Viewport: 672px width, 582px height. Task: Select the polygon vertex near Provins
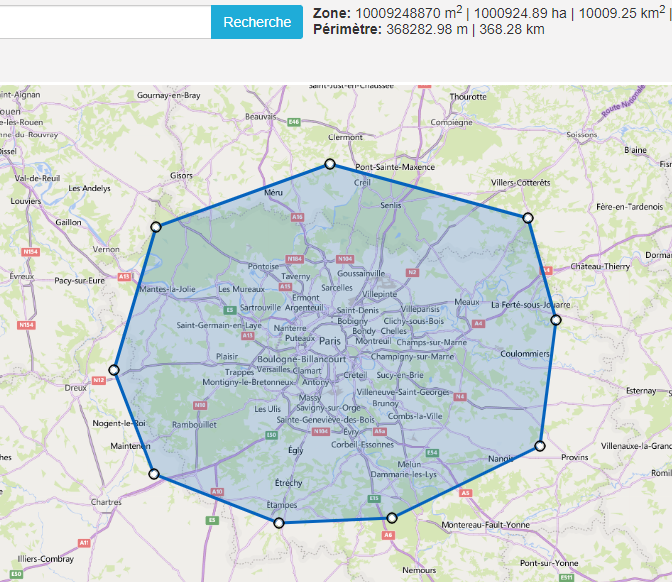[x=540, y=446]
